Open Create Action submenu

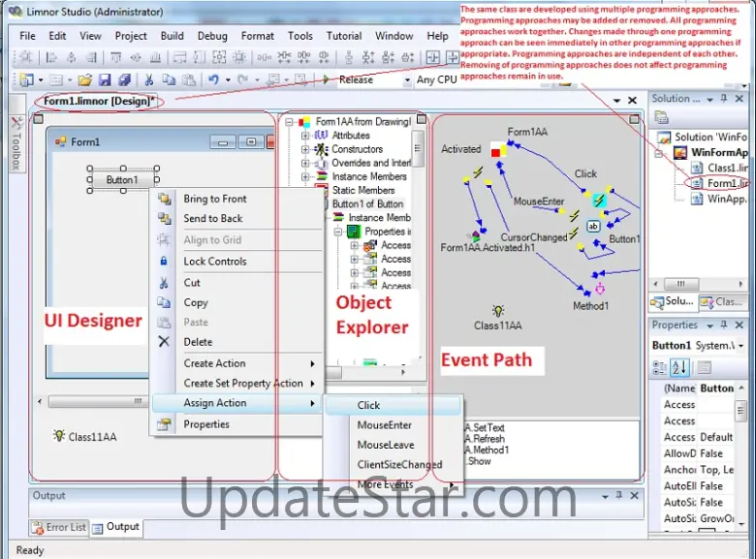(236, 363)
